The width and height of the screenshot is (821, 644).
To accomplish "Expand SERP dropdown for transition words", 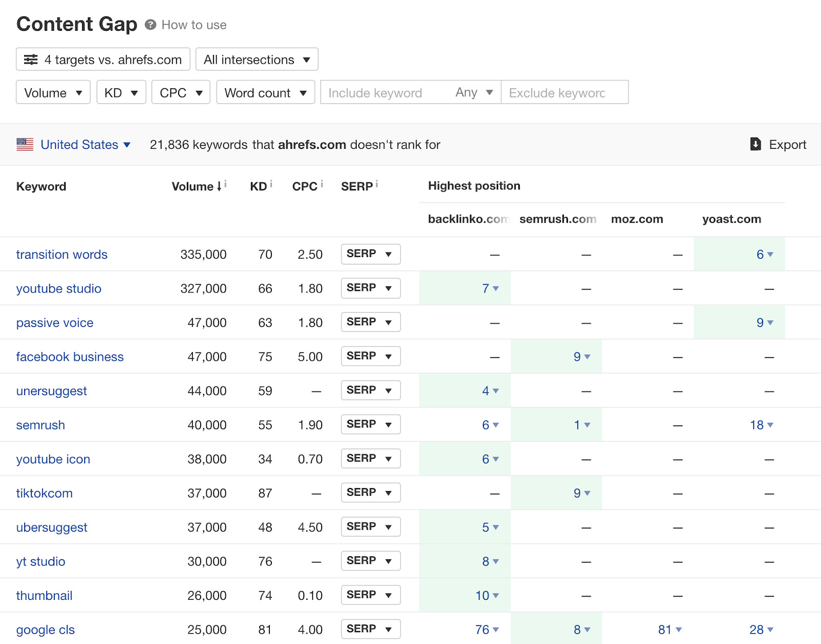I will (370, 254).
